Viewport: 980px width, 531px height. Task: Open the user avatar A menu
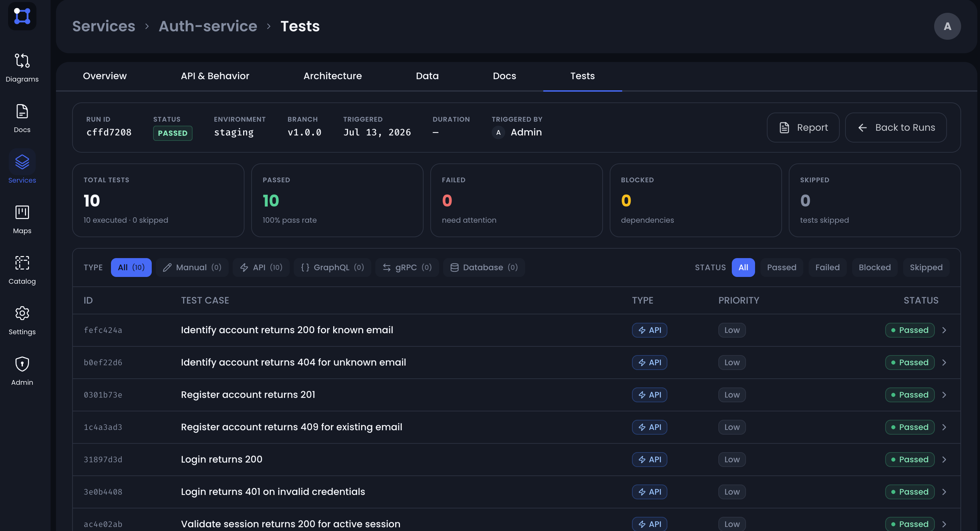coord(947,26)
